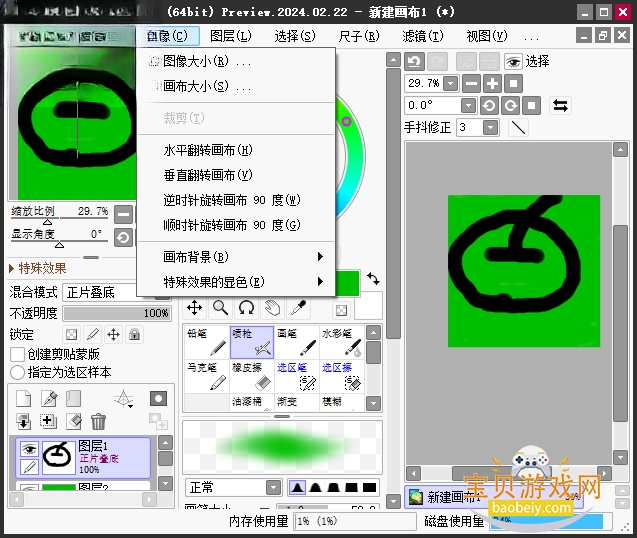Select the pointed triangle brush shape
Viewport: 637px width, 538px height.
(297, 487)
